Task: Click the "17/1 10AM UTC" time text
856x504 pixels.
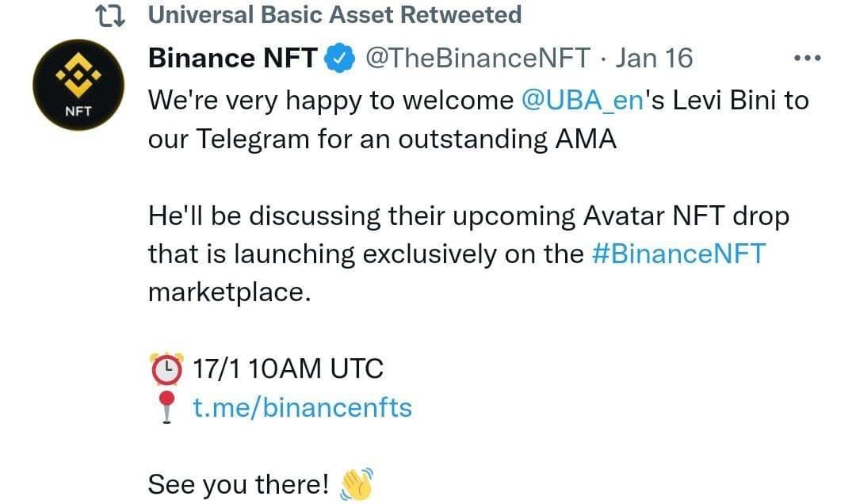Action: pyautogui.click(x=289, y=368)
